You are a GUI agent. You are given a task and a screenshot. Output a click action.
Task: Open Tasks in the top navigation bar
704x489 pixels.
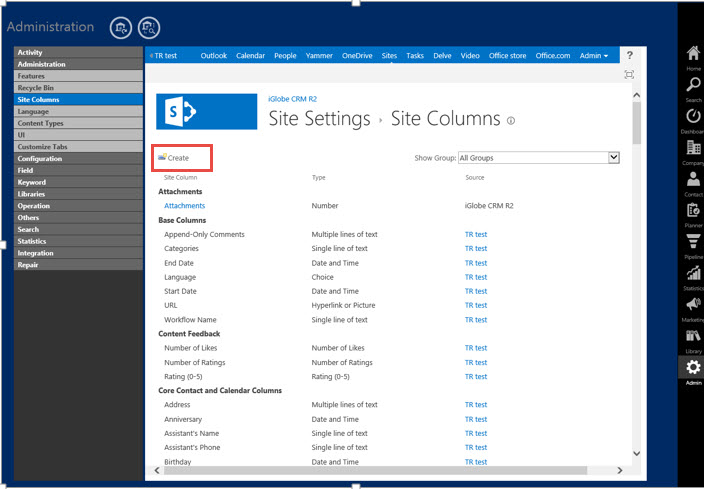(x=415, y=56)
